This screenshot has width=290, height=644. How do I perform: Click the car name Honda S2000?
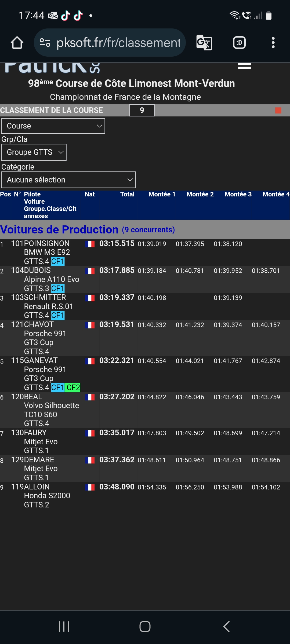tap(47, 496)
